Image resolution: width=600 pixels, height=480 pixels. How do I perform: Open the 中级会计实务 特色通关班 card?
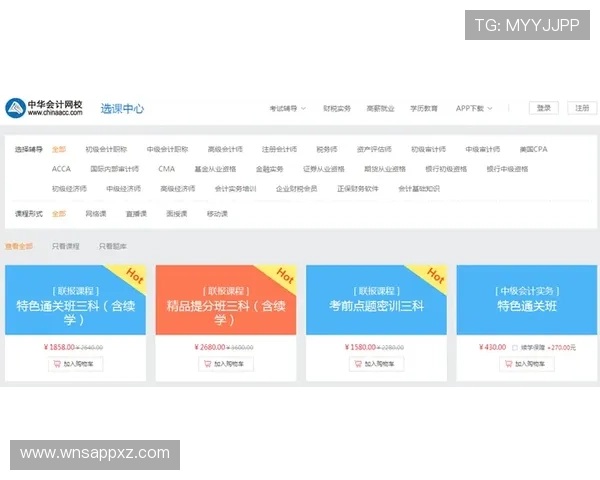coord(527,300)
